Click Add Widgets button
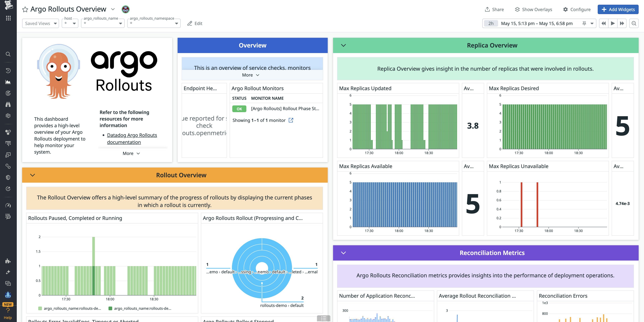This screenshot has width=644, height=322. click(618, 10)
